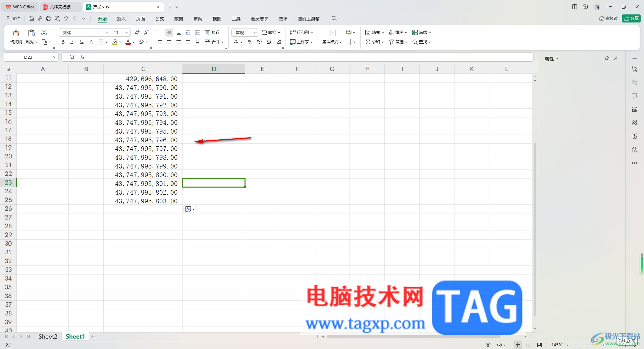644x349 pixels.
Task: Click the Undo arrow icon
Action: (66, 19)
